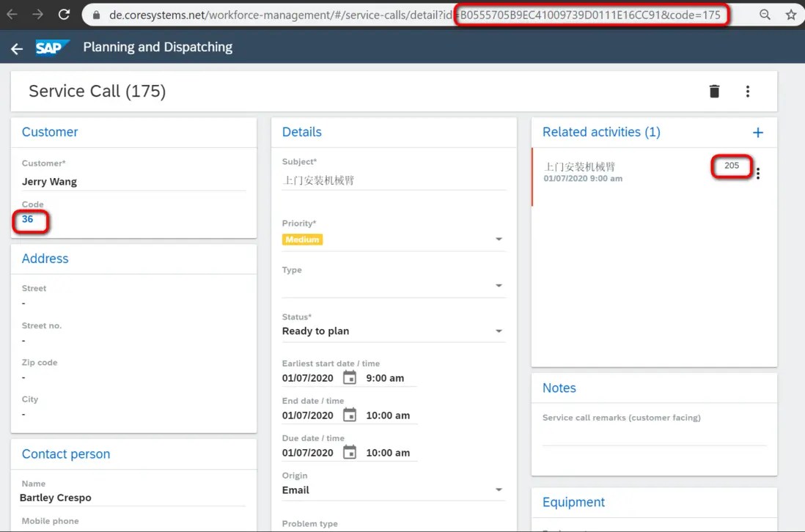Delete the service call using trash icon
Screen dimensions: 805x532
point(713,91)
